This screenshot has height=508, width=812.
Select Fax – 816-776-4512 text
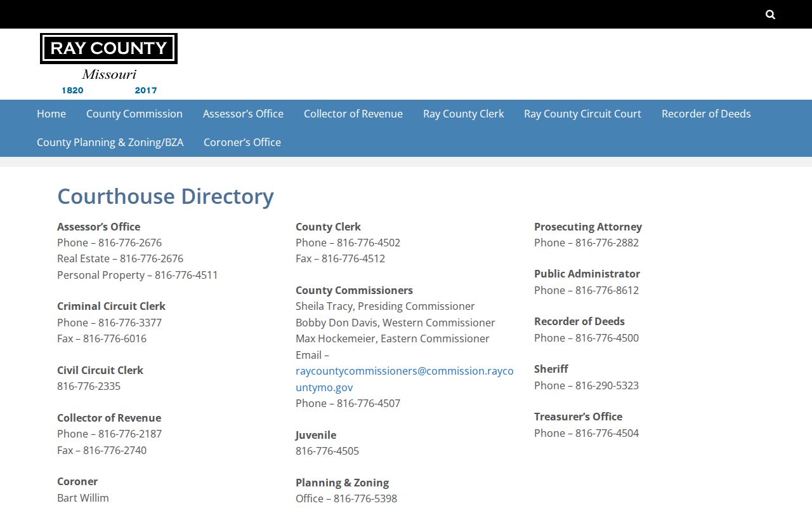pyautogui.click(x=341, y=258)
